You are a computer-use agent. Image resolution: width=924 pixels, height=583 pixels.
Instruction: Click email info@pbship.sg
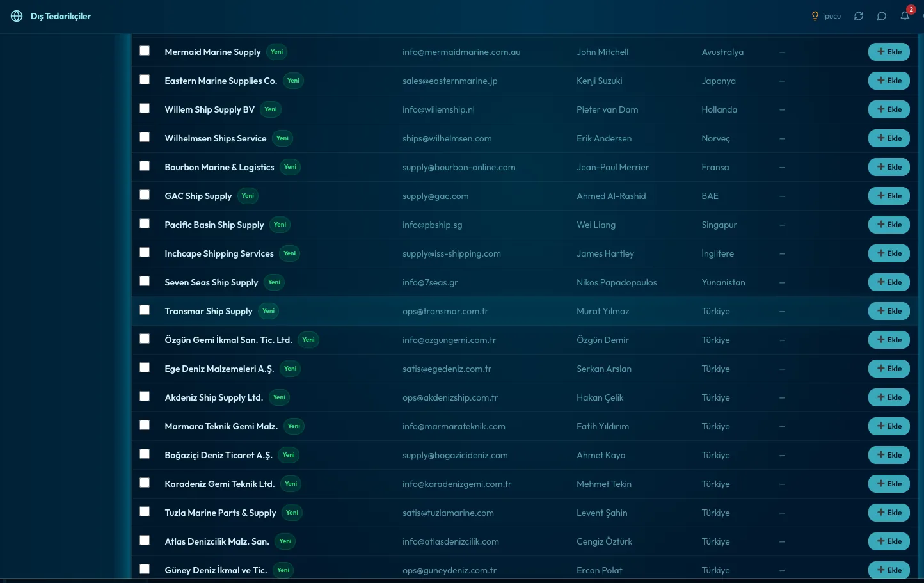click(x=433, y=225)
